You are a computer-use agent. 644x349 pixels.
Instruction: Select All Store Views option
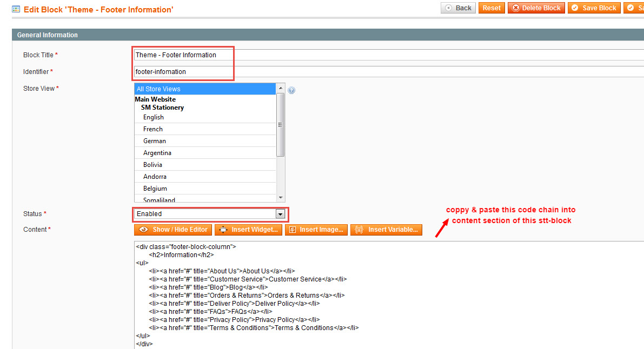click(x=205, y=89)
